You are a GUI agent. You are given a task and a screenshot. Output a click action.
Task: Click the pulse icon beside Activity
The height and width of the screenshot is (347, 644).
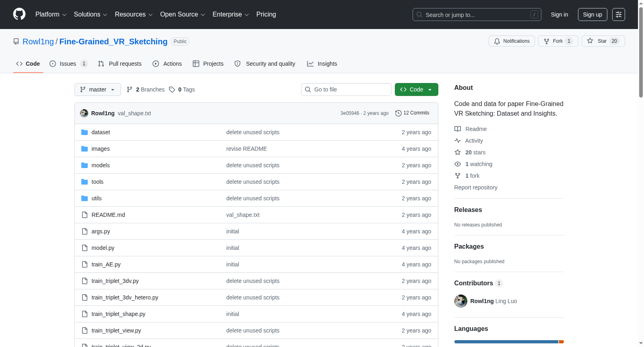(x=458, y=141)
